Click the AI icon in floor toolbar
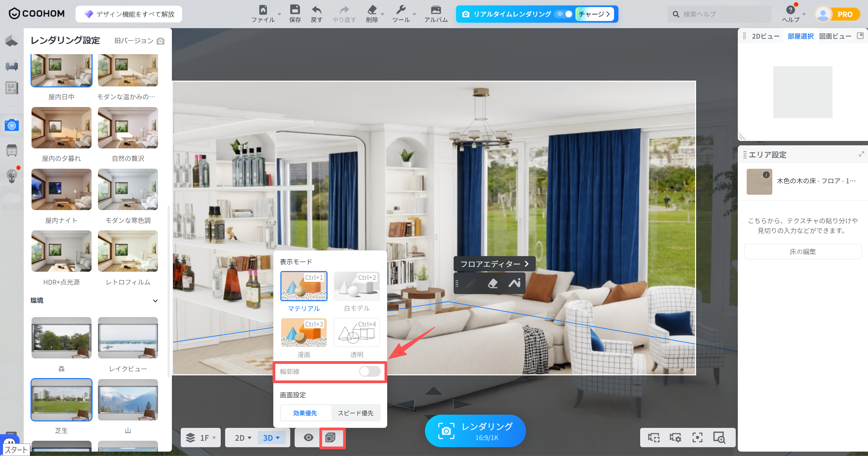Image resolution: width=868 pixels, height=456 pixels. point(514,283)
